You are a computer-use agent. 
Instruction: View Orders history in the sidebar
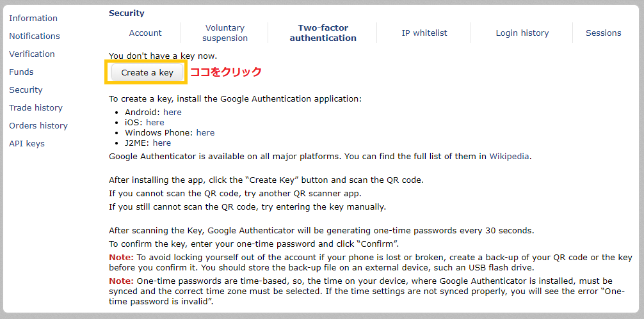pyautogui.click(x=38, y=126)
